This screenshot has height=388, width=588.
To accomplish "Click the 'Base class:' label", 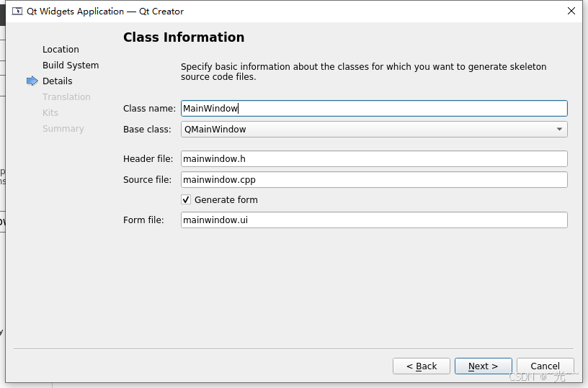I will click(147, 129).
